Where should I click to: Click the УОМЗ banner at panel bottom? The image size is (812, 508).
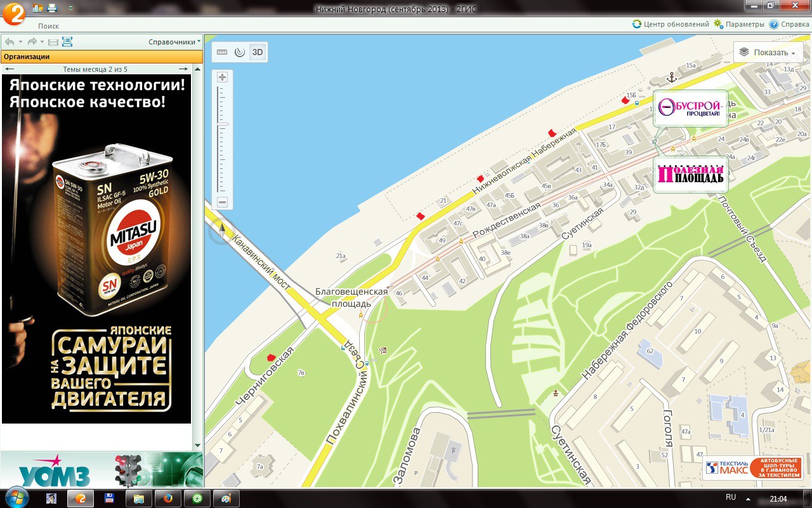101,470
